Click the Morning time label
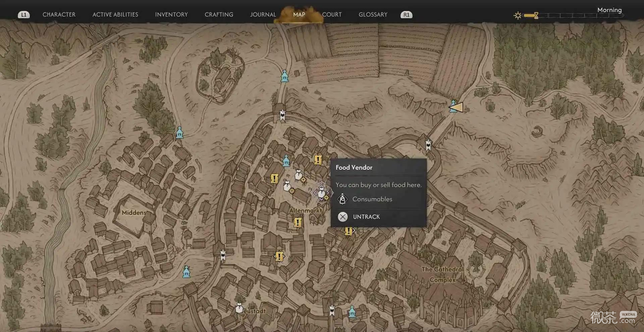The width and height of the screenshot is (644, 332). [x=609, y=10]
